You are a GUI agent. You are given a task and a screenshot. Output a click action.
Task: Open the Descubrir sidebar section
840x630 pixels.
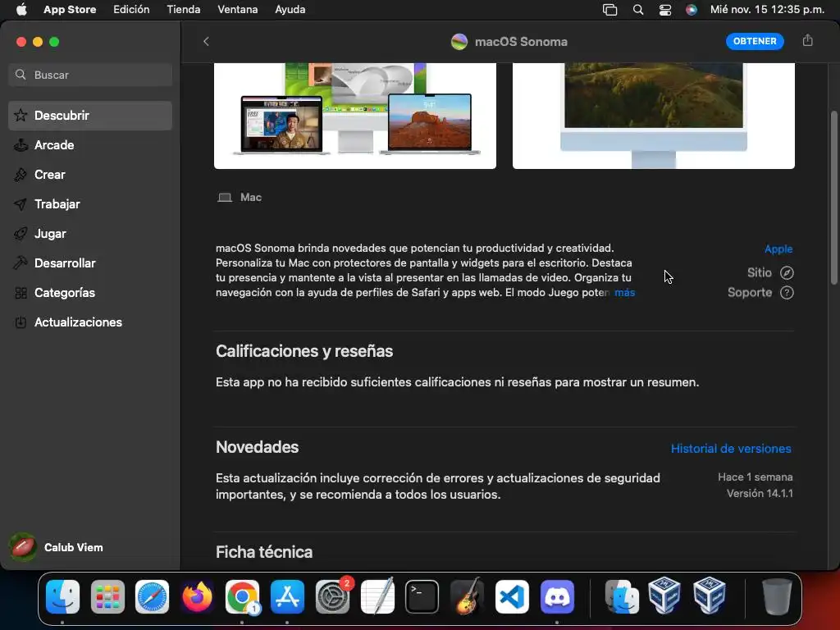click(90, 115)
